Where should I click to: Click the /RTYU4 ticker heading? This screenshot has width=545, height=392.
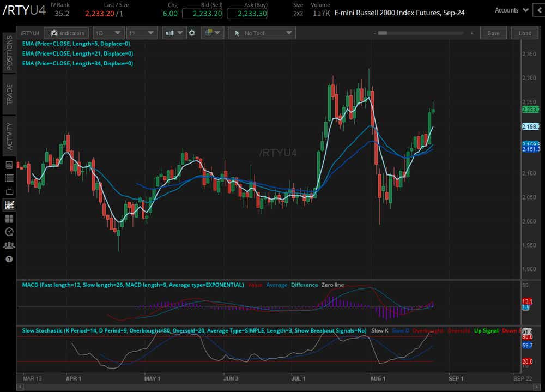point(24,10)
